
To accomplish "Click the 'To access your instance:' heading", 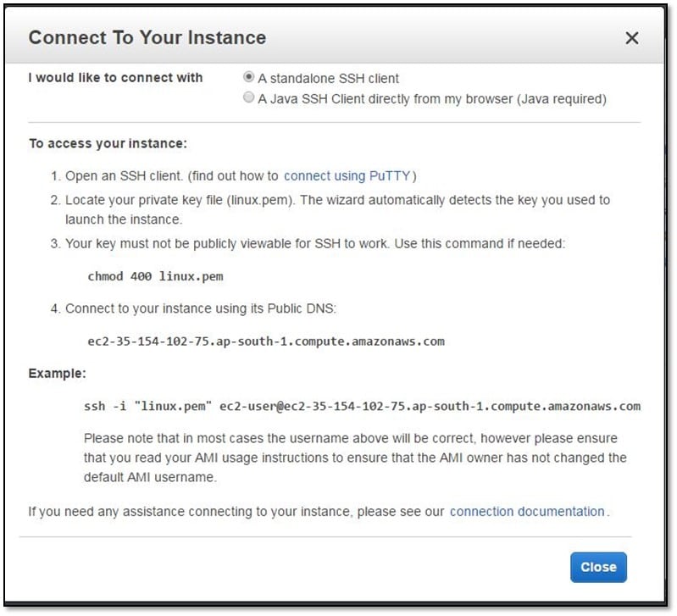I will (108, 144).
